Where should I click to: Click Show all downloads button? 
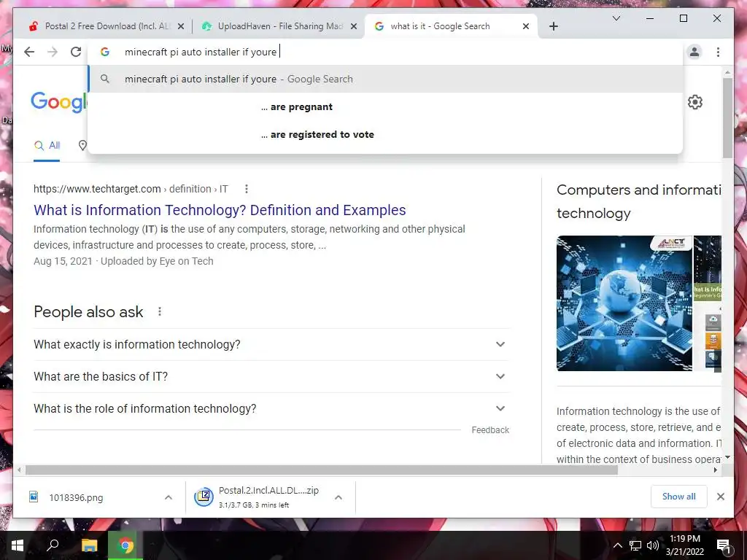tap(678, 497)
